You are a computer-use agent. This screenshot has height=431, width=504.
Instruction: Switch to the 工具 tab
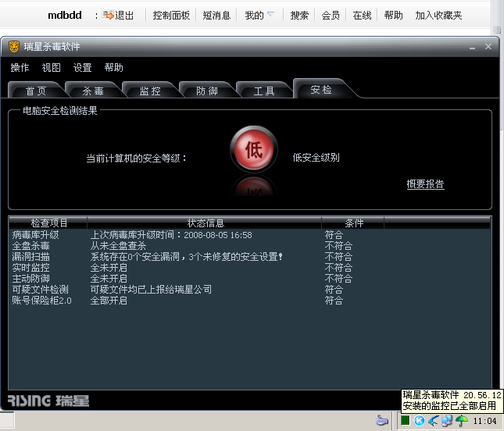coord(264,91)
